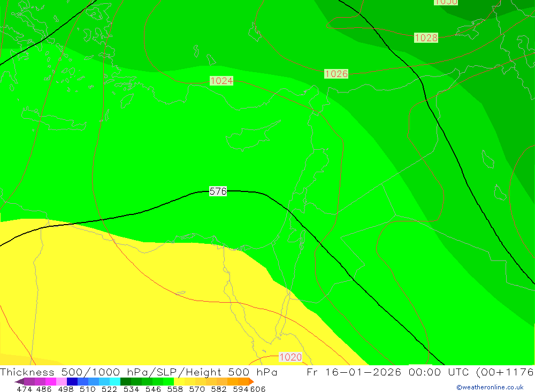Select the 576 height contour label

point(218,191)
